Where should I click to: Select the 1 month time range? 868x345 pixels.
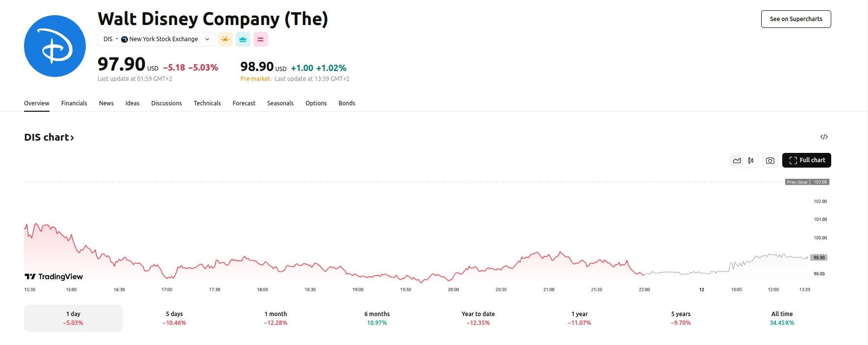coord(275,318)
